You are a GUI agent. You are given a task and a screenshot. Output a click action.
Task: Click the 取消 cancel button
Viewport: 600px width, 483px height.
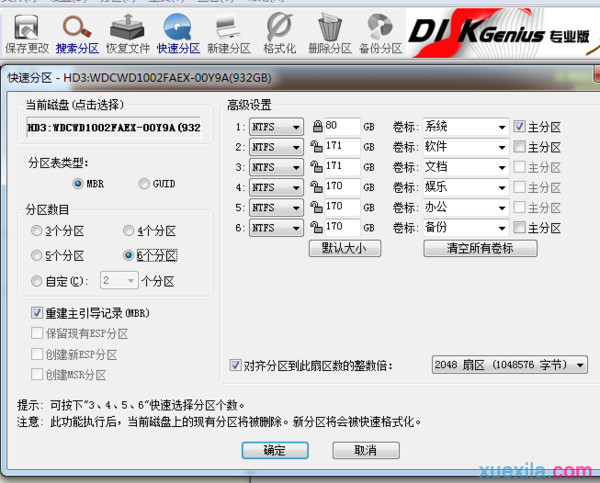point(366,450)
